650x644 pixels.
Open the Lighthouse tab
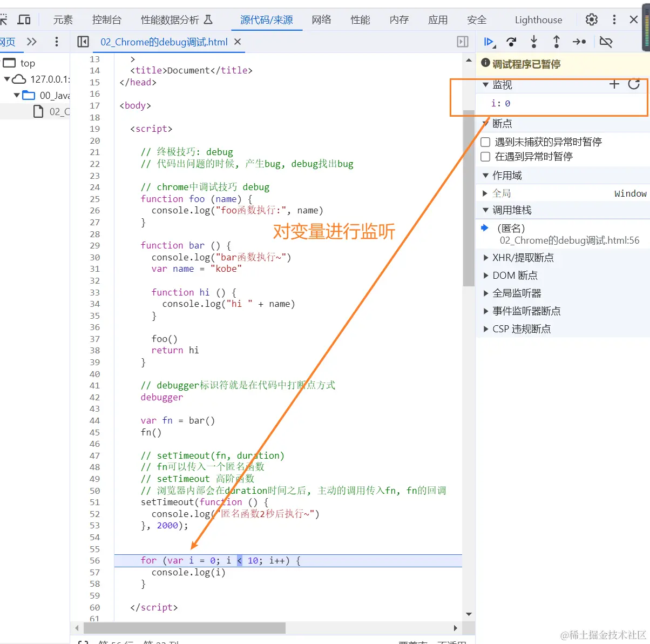click(x=538, y=20)
